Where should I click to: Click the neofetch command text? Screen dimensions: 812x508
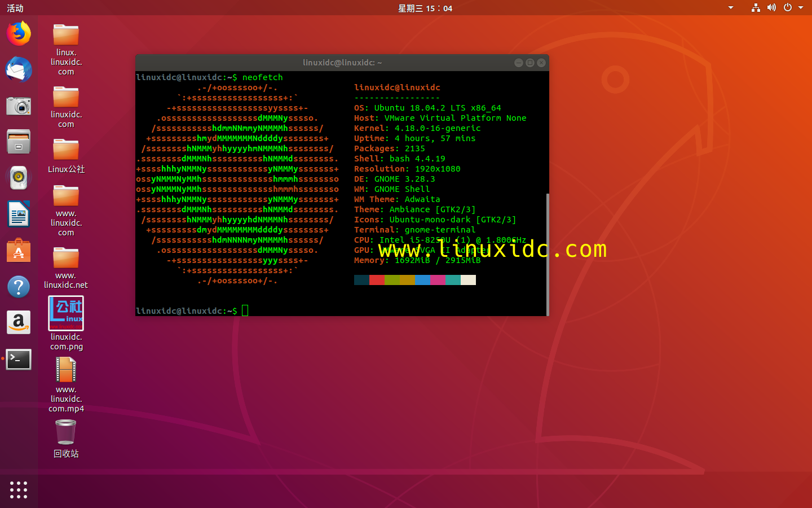click(263, 77)
